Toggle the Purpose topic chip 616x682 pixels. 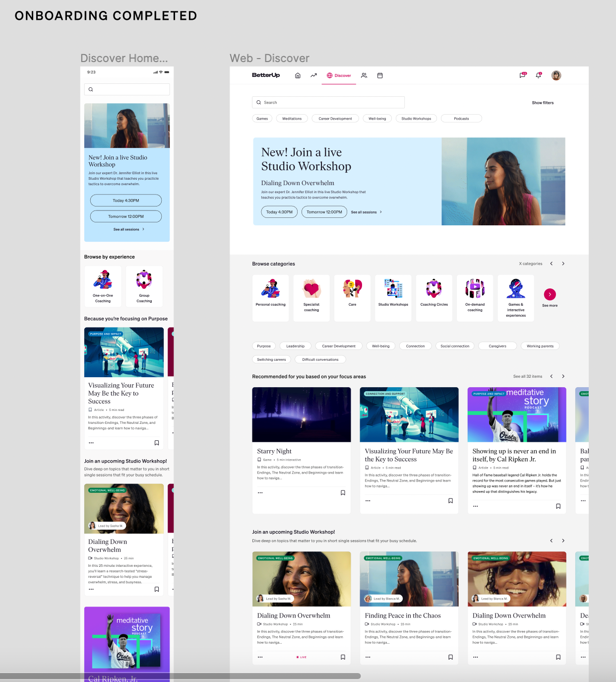[x=264, y=346]
